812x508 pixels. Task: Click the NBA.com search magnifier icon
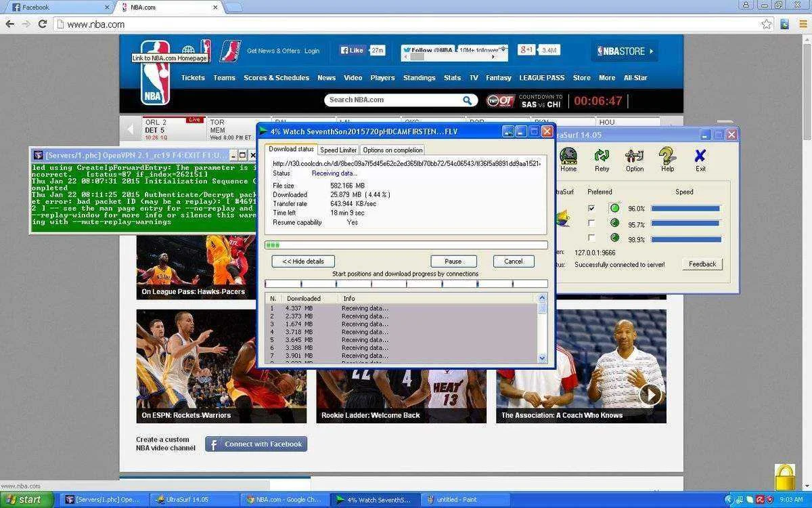468,100
